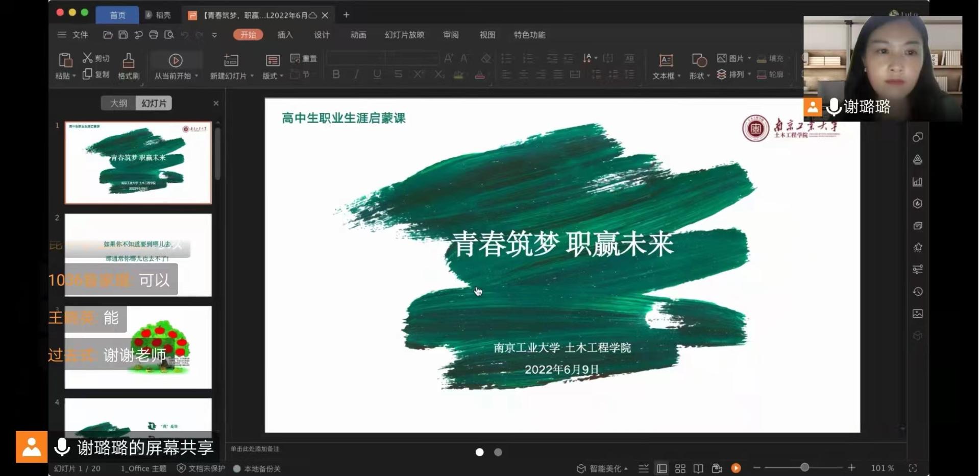Screen dimensions: 980x476
Task: Click the Shapes (形状) icon
Action: tap(699, 61)
